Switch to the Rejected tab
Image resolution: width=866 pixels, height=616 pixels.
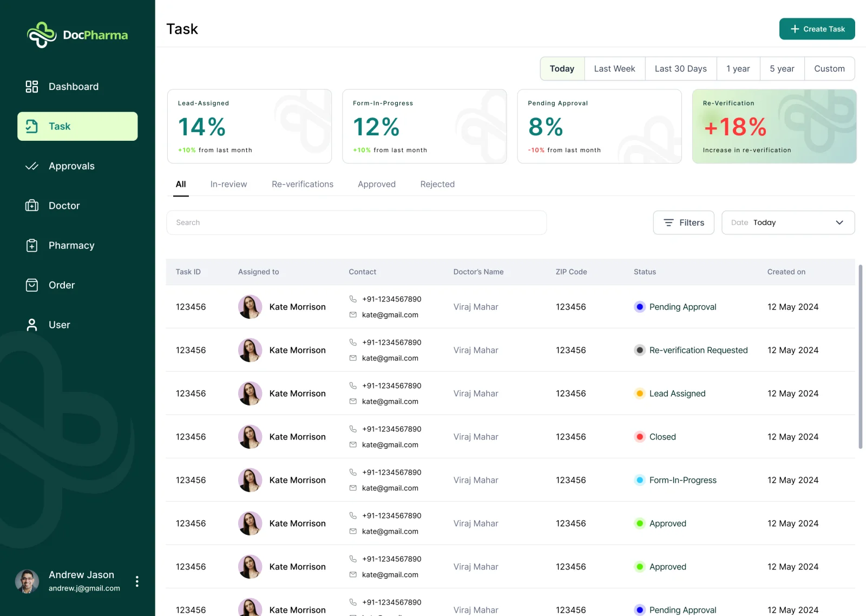(x=437, y=184)
